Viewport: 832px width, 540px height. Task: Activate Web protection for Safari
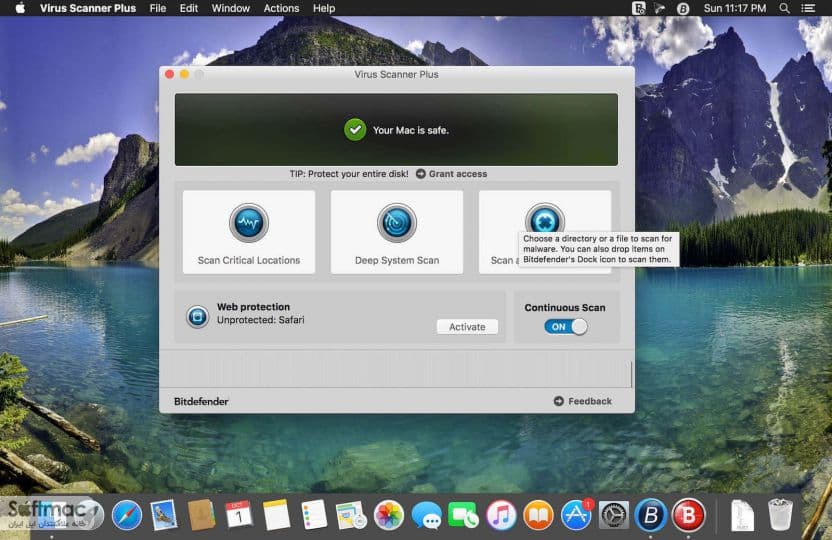(467, 327)
